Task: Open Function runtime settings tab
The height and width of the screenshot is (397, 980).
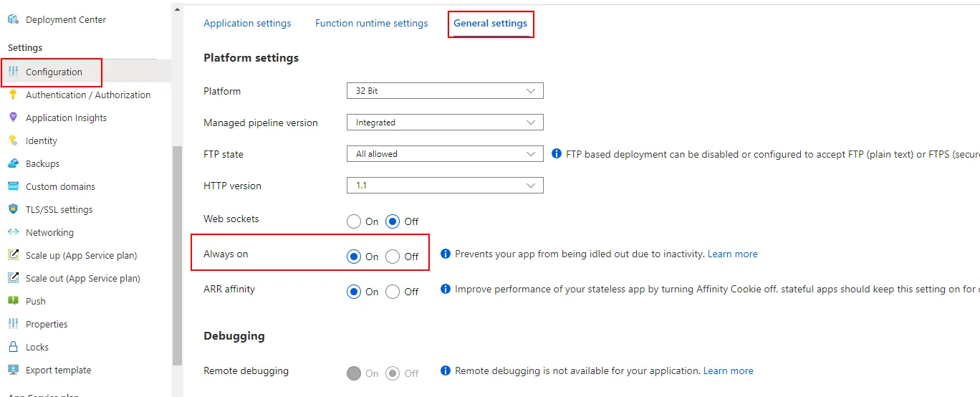Action: click(371, 23)
